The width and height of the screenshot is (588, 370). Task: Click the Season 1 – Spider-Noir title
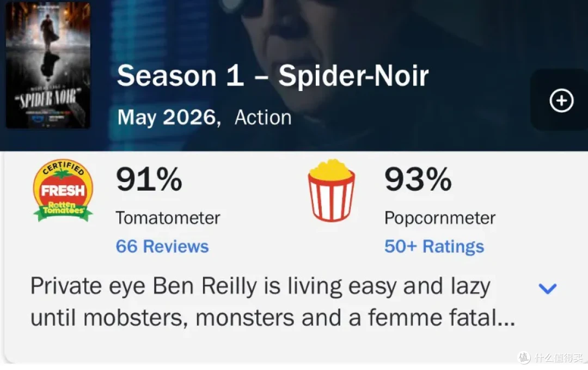[x=273, y=76]
